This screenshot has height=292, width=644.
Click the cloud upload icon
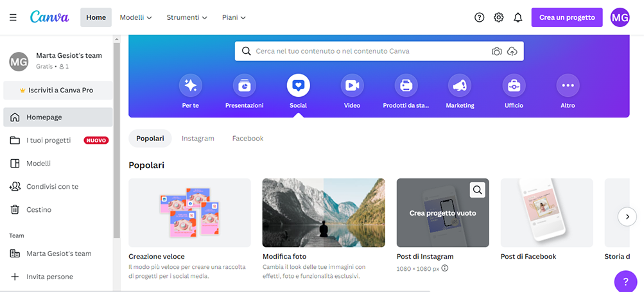tap(512, 51)
